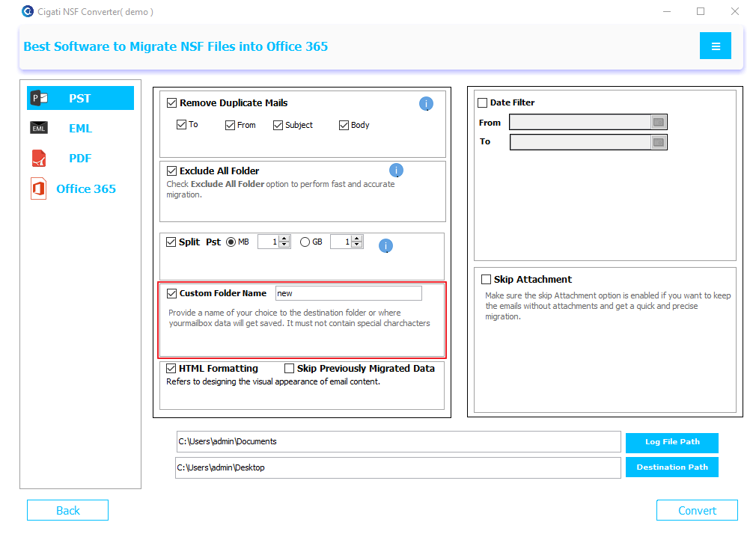Uncheck the Custom Folder Name checkbox
Screen dimensions: 756x543
coord(171,293)
